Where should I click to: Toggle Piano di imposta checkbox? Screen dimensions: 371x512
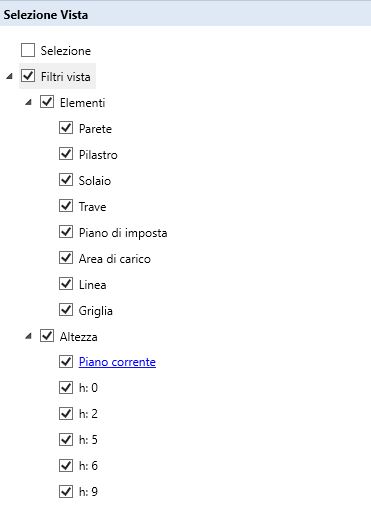point(66,232)
